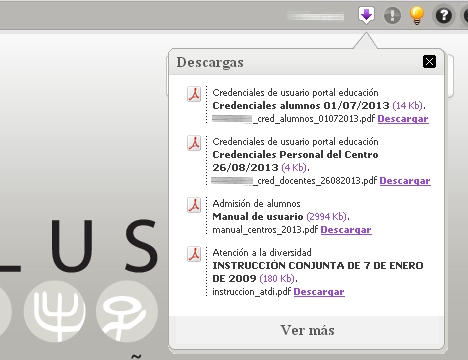The image size is (468, 360).
Task: Select the Manual de usuario title
Action: (258, 217)
